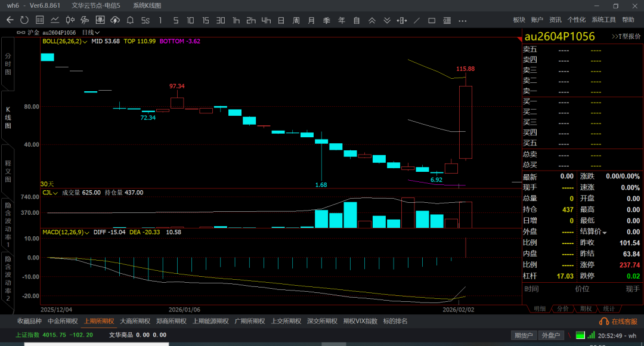Open the order panel icon in toolbar

point(447,20)
